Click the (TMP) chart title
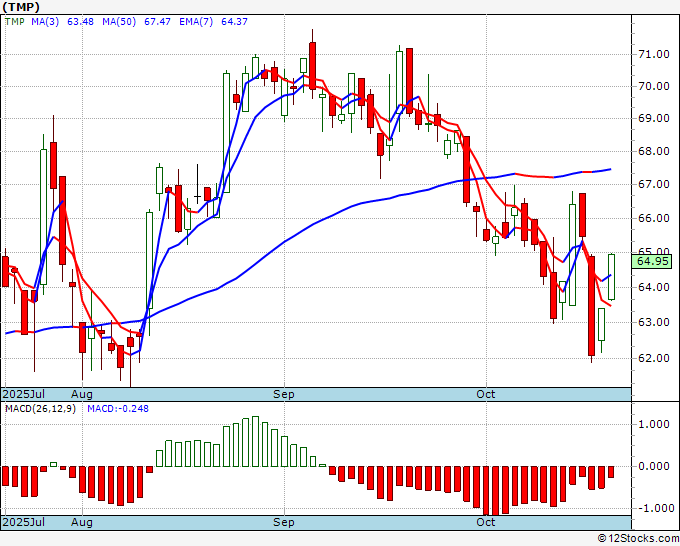This screenshot has width=680, height=546. 21,7
